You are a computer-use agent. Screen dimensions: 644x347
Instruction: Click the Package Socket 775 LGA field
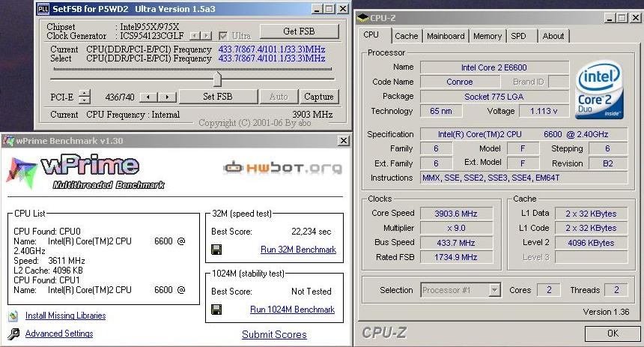tap(494, 97)
